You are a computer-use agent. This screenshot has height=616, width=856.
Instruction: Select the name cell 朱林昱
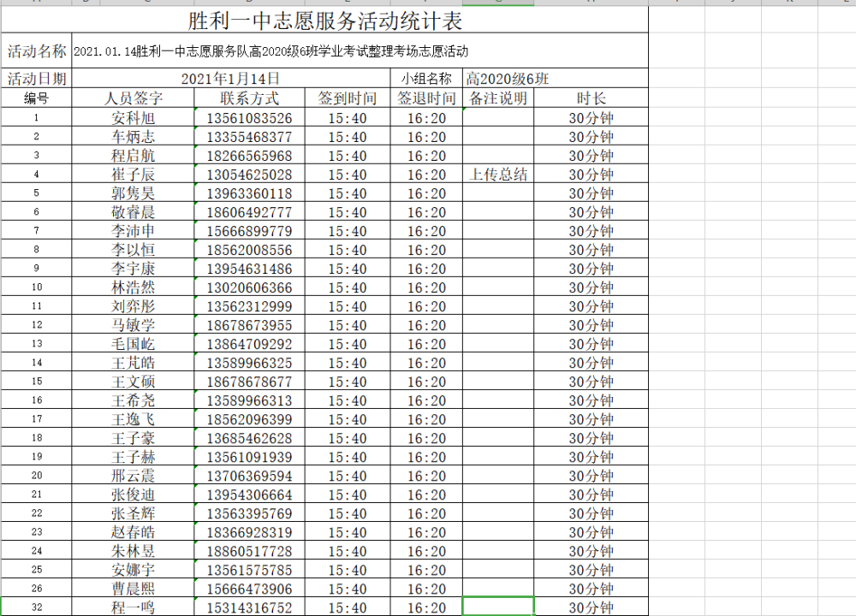(x=134, y=550)
